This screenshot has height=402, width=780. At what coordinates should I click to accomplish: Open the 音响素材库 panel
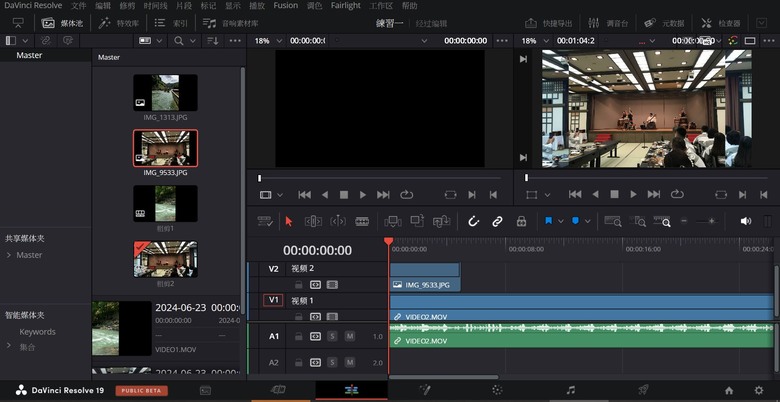[x=230, y=23]
